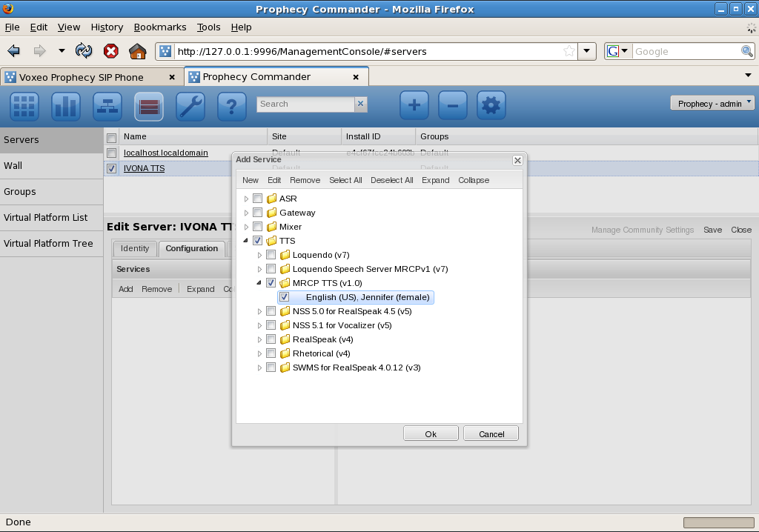Uncheck English (US), Jennifer (female) checkbox
Image resolution: width=759 pixels, height=532 pixels.
point(284,296)
